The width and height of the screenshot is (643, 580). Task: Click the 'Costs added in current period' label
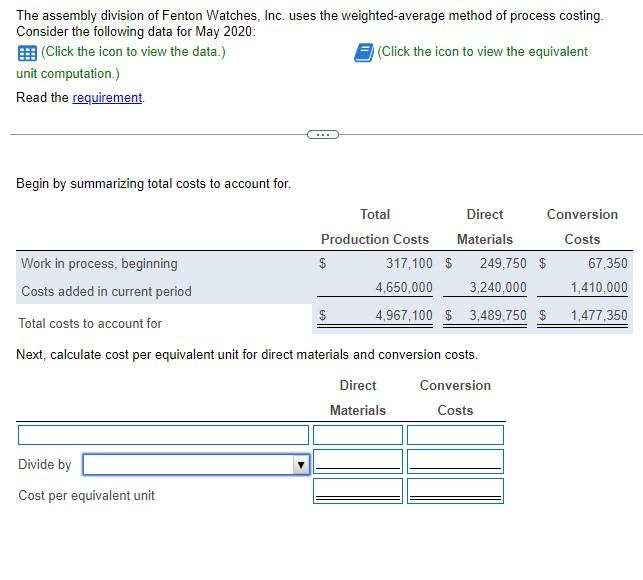[106, 292]
